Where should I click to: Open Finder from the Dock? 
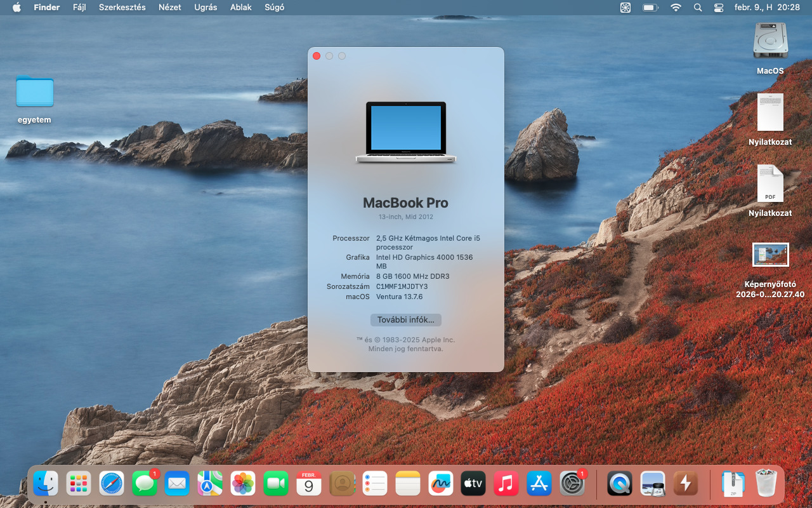(x=46, y=484)
